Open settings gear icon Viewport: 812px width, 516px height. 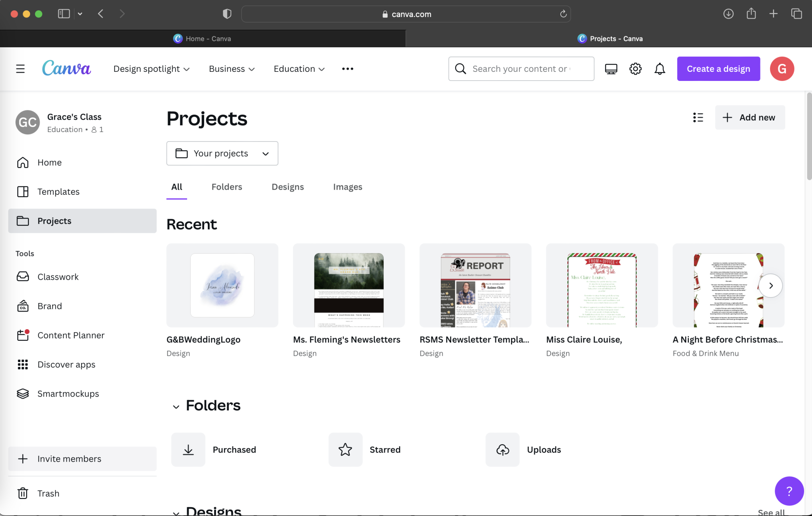pyautogui.click(x=635, y=69)
